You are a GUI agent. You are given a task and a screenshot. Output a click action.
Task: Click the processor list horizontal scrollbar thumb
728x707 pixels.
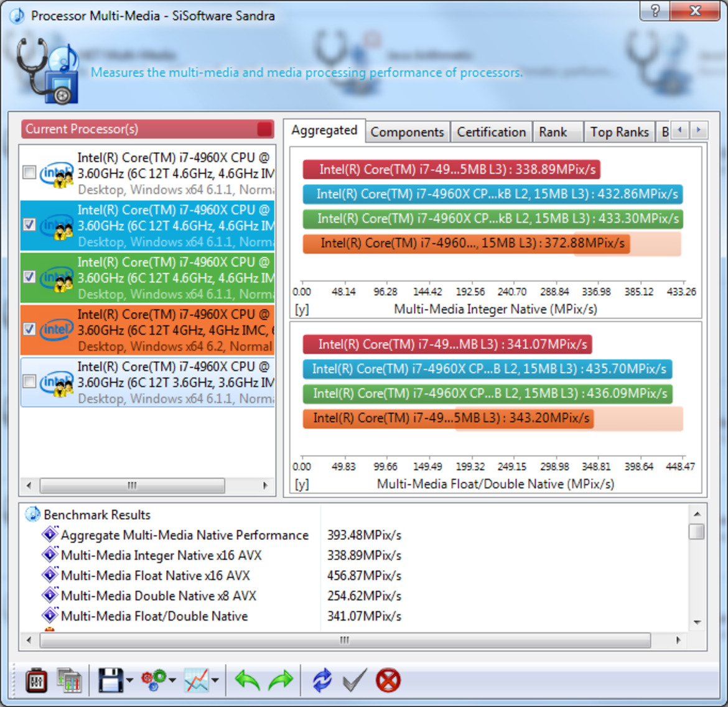(133, 485)
